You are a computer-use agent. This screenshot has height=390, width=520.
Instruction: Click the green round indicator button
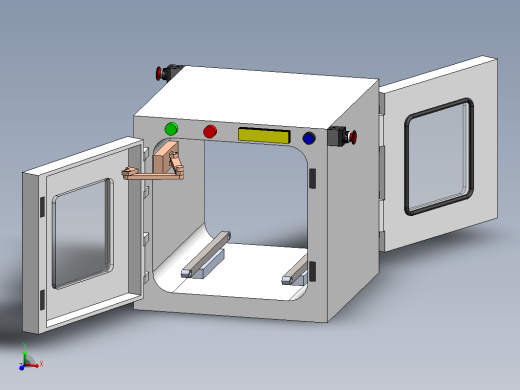(171, 129)
